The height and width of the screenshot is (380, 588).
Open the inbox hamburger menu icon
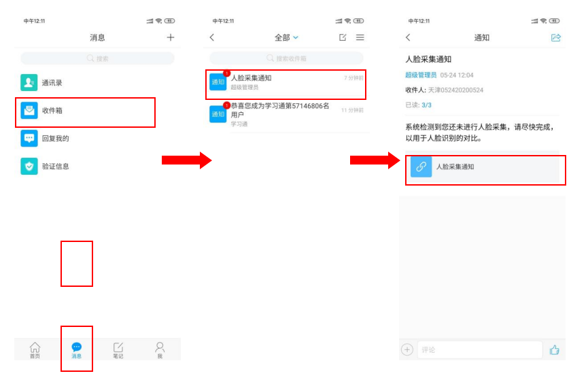point(360,37)
